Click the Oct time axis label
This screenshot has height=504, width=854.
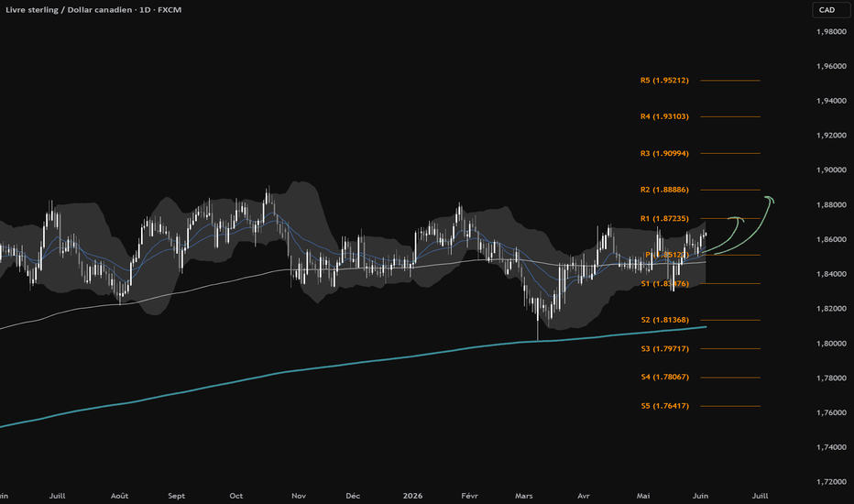(x=235, y=496)
